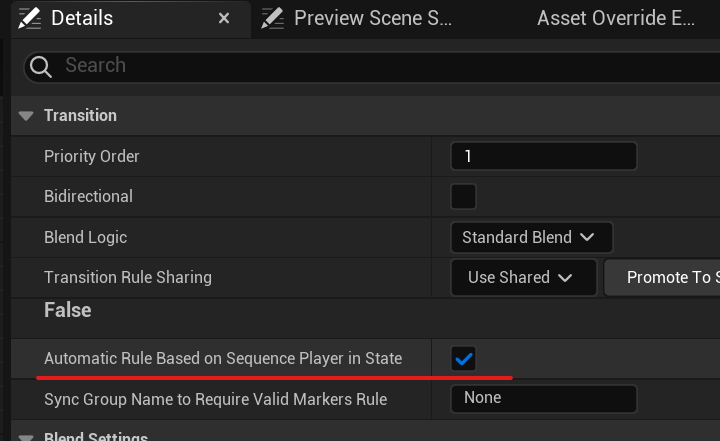
Task: Switch to the Preview Scene Settings tab
Action: [372, 18]
